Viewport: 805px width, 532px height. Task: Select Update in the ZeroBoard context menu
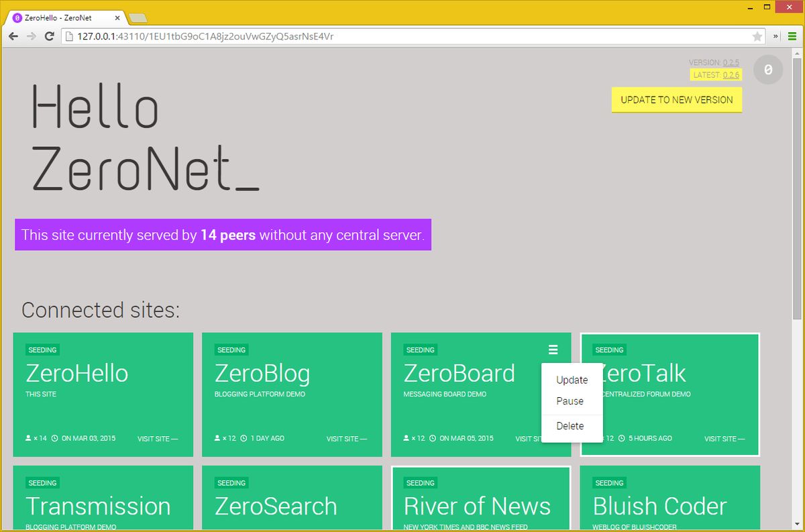(x=571, y=380)
